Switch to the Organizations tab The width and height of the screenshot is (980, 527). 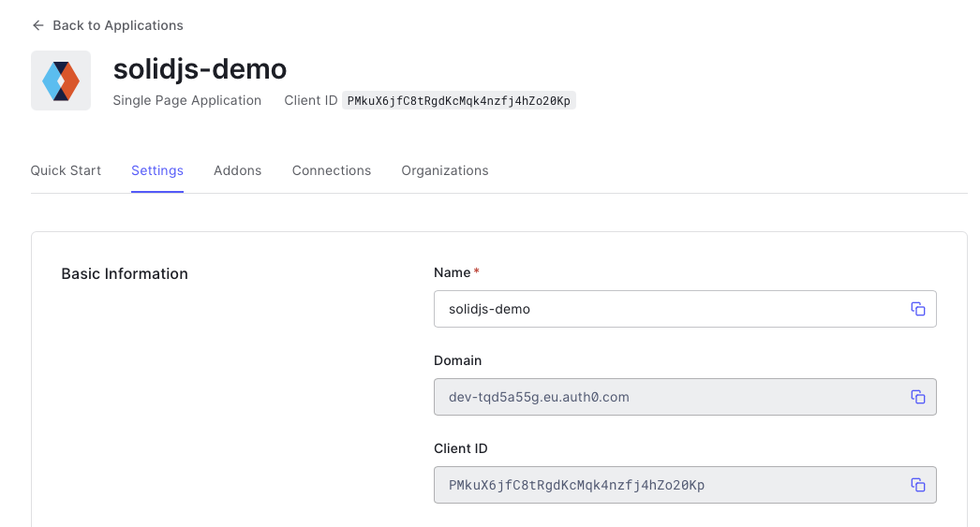pyautogui.click(x=445, y=170)
